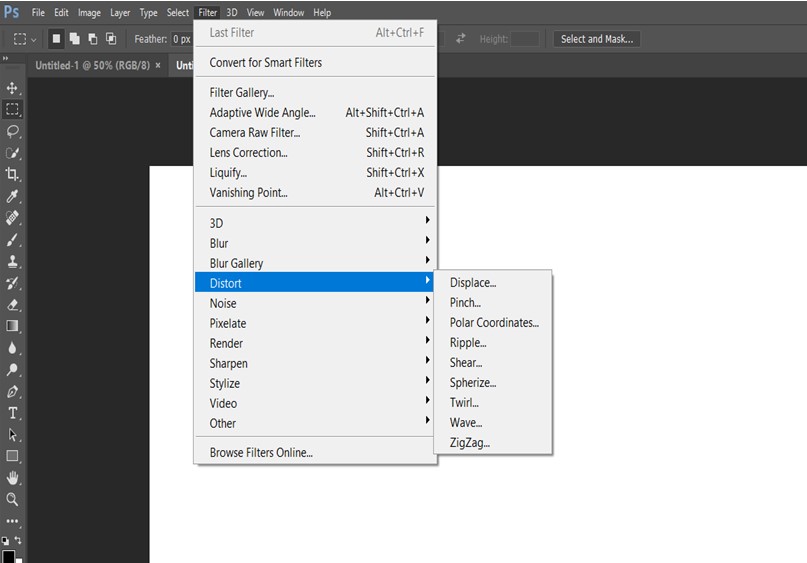Reset default foreground and background colors
This screenshot has width=807, height=563.
(5, 541)
